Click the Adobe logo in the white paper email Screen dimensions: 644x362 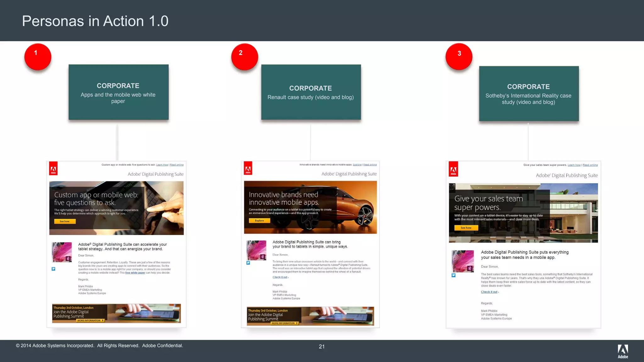point(53,169)
